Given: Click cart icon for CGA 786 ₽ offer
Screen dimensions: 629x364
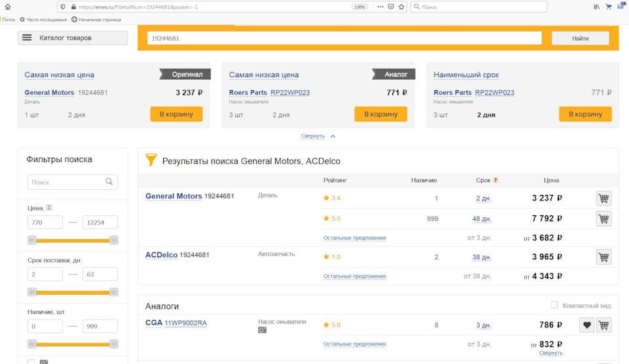Looking at the screenshot, I should 603,325.
